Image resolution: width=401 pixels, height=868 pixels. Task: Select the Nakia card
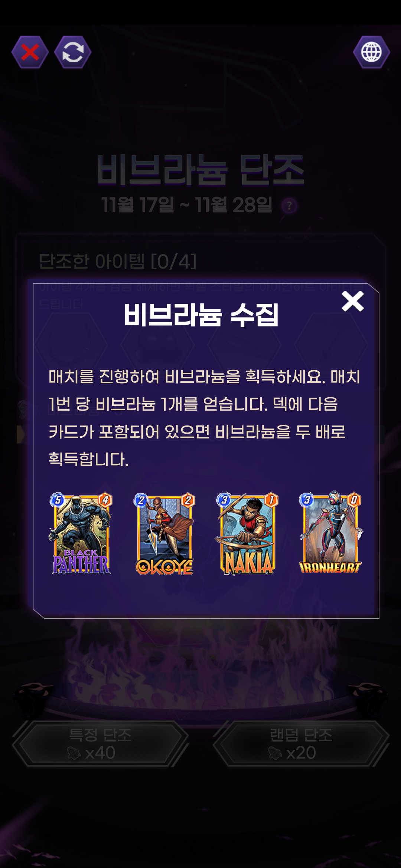coord(247,534)
